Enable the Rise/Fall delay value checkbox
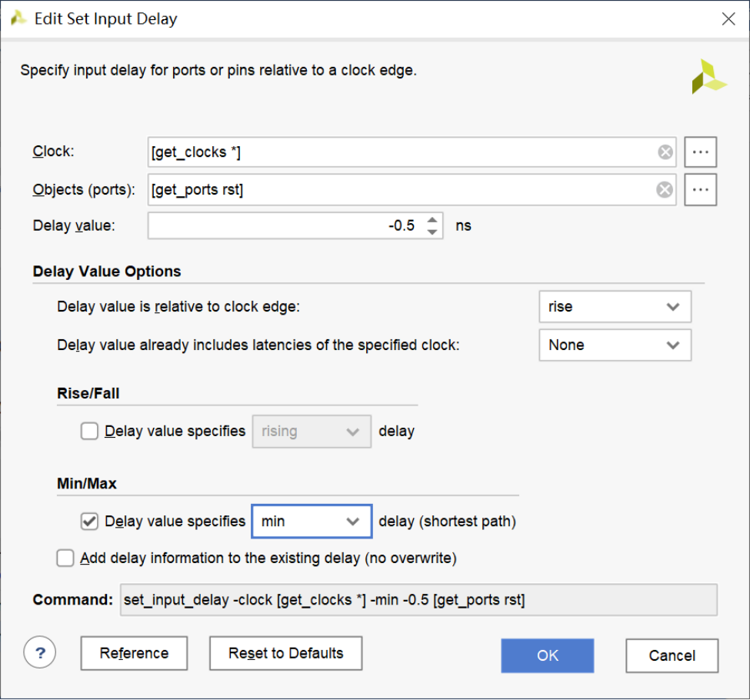750x700 pixels. click(89, 432)
